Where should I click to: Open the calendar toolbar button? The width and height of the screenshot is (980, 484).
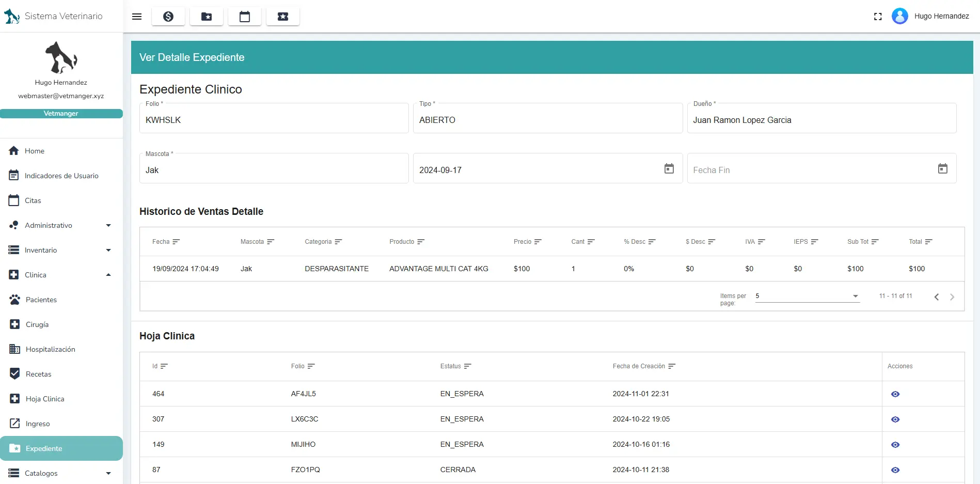(245, 17)
